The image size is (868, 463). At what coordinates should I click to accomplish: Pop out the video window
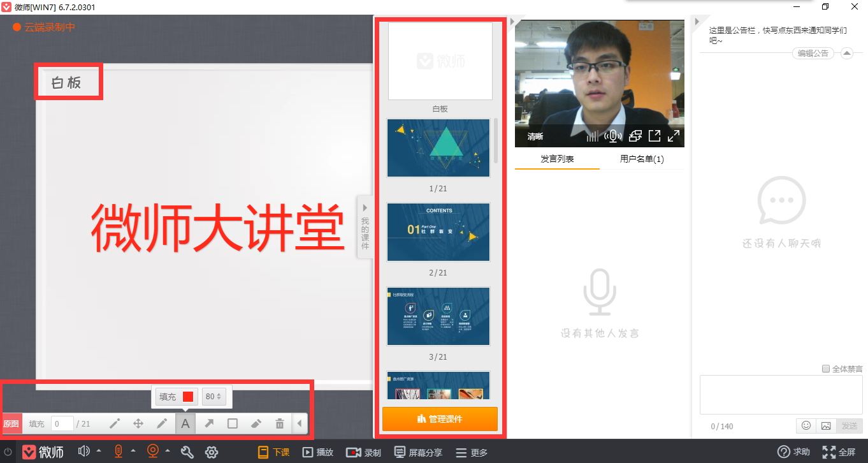coord(655,136)
